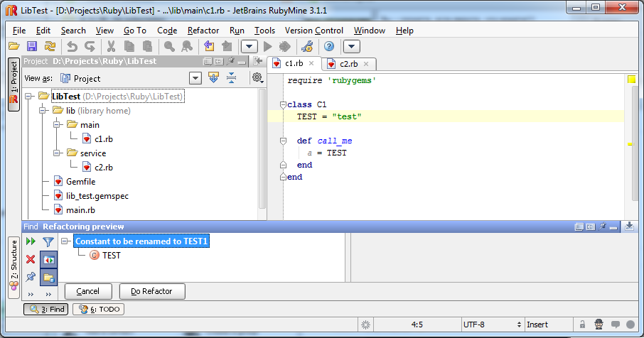Close the c1.rb editor tab
The image size is (644, 338).
click(311, 63)
